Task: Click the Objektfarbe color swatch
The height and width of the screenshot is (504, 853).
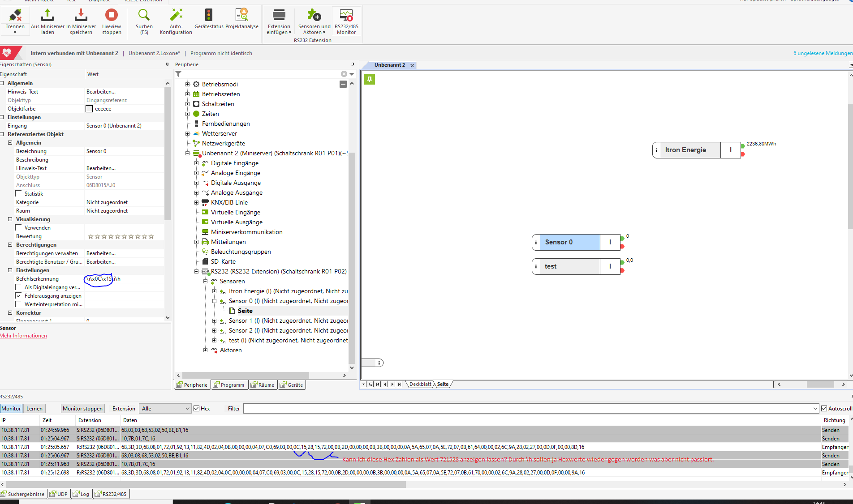Action: 89,109
